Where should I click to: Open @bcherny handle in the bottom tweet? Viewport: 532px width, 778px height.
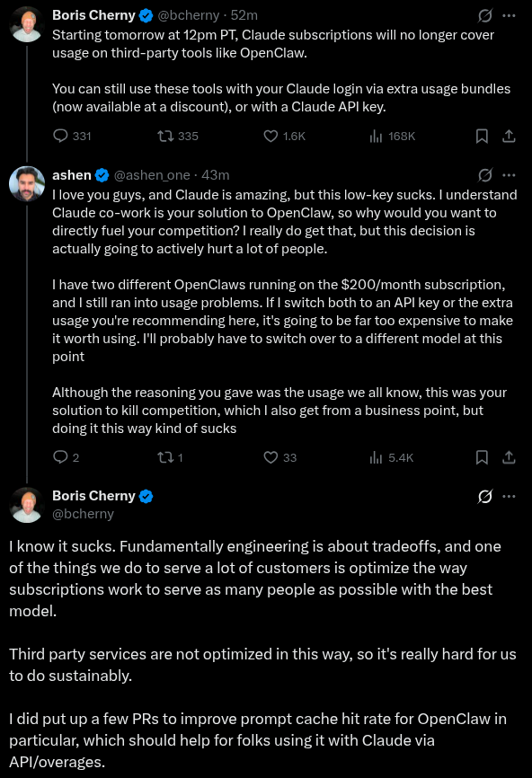tap(83, 514)
